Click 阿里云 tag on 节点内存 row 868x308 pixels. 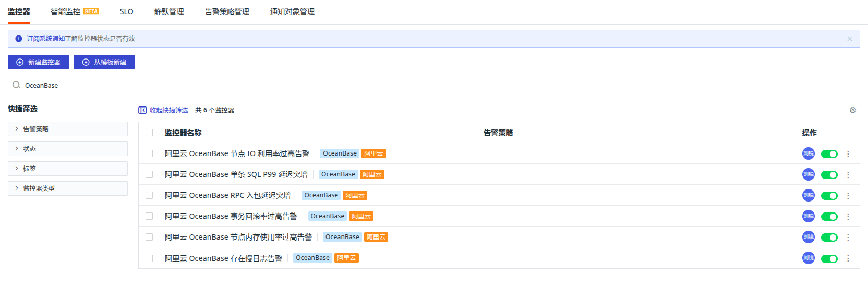pos(376,237)
